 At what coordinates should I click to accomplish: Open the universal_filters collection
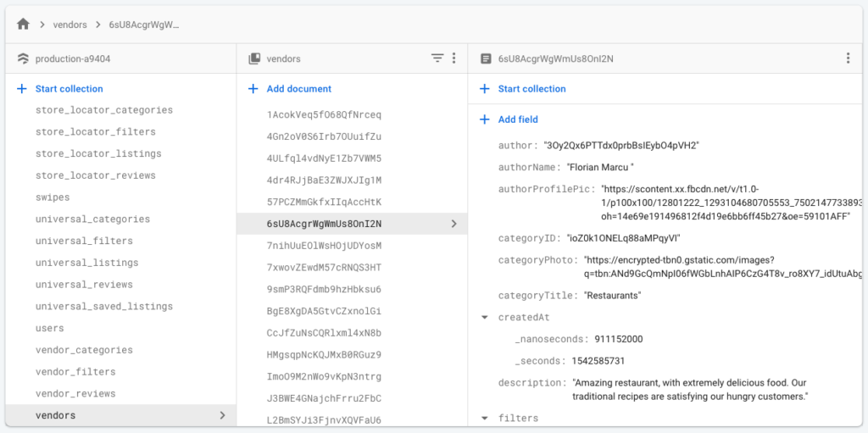tap(84, 241)
